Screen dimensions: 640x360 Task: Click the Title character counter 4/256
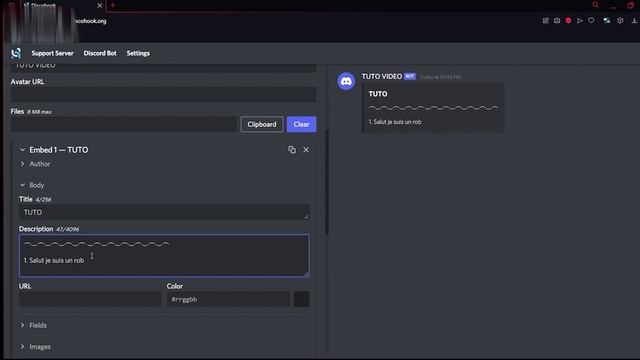point(43,200)
